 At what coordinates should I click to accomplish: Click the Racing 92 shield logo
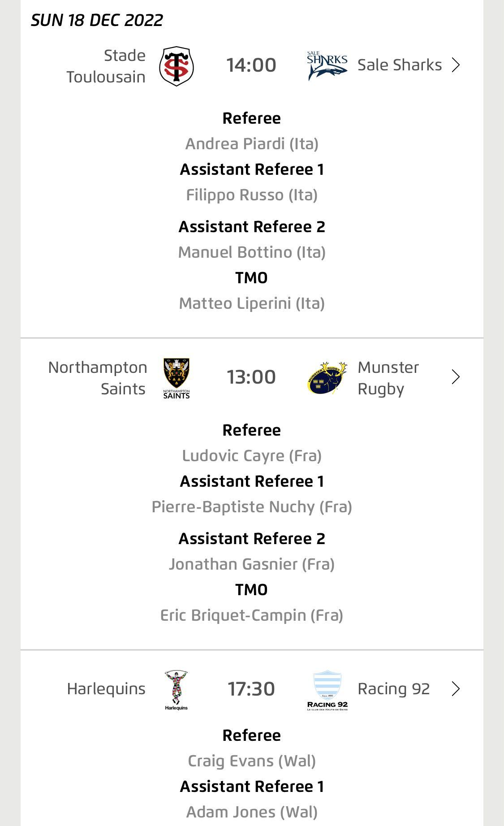pyautogui.click(x=327, y=690)
